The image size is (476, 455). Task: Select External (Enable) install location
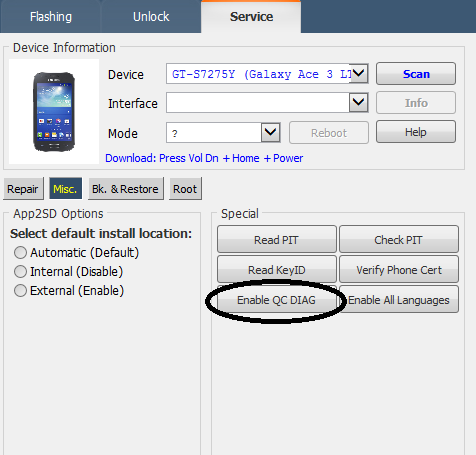click(x=69, y=291)
